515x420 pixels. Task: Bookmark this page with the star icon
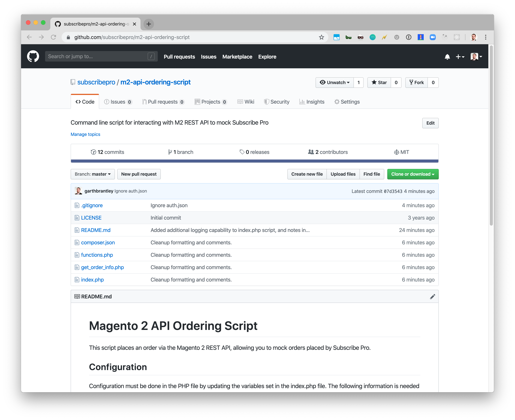321,37
